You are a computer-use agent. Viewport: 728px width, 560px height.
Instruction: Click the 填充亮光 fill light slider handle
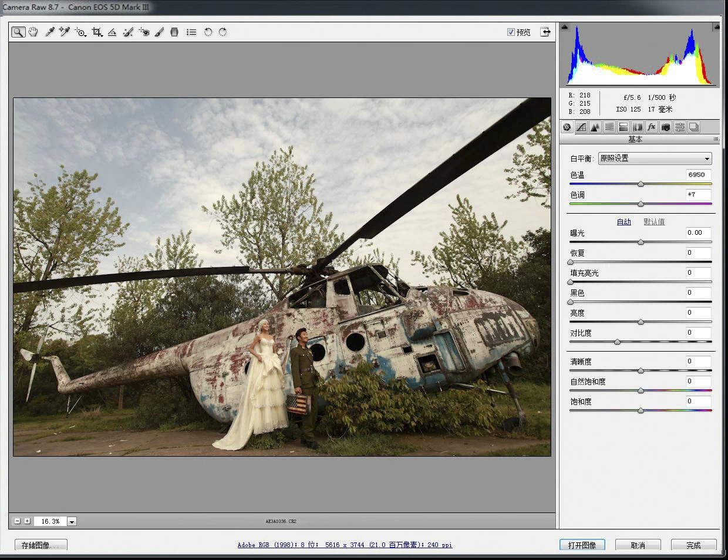click(570, 282)
